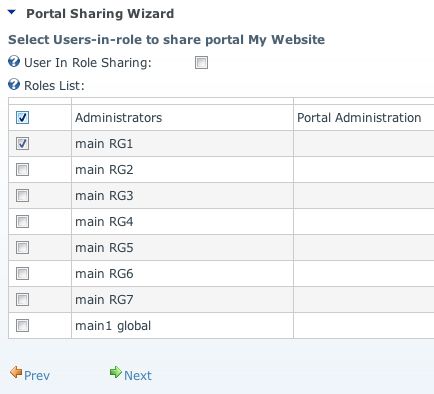Collapse the Portal Sharing Wizard section

point(12,13)
